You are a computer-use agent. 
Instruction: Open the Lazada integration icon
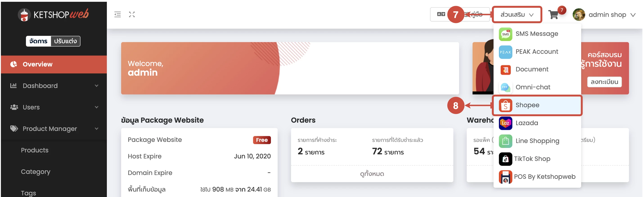(505, 123)
